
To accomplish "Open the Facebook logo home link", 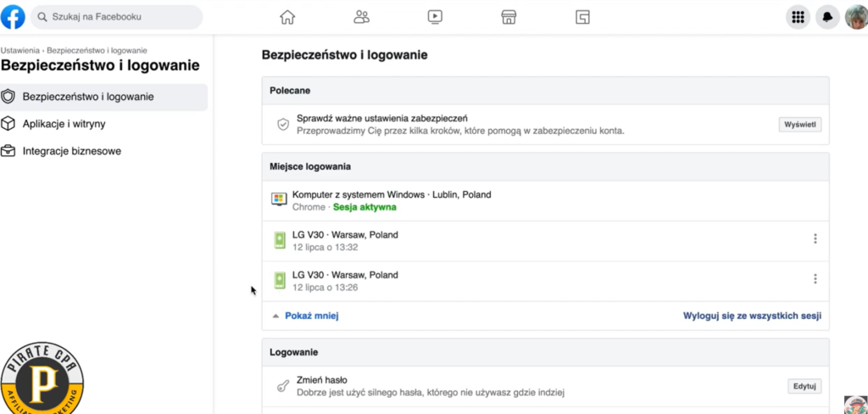I will 13,17.
